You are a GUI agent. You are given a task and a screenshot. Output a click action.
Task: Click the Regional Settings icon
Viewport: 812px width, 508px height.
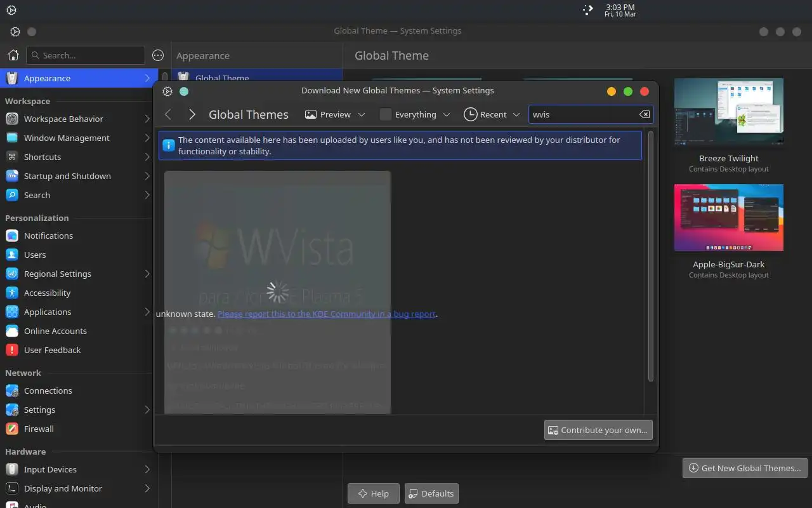pos(12,274)
